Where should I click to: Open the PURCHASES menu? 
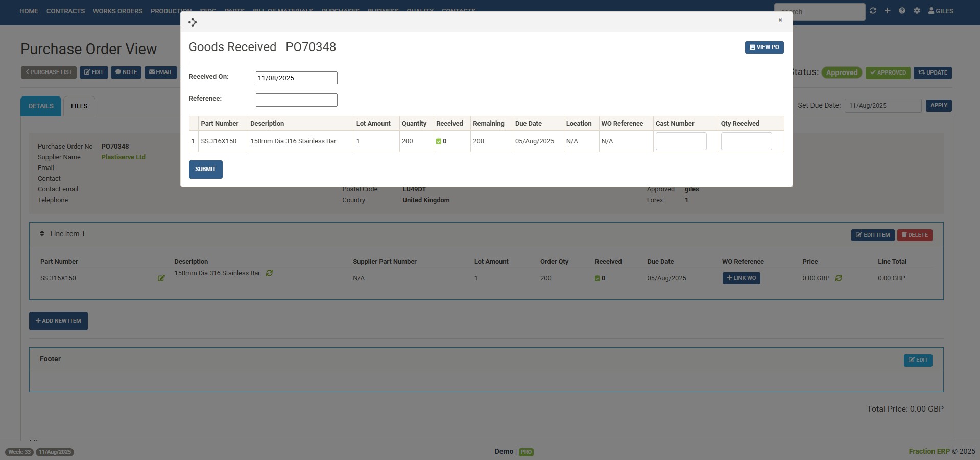[x=340, y=11]
